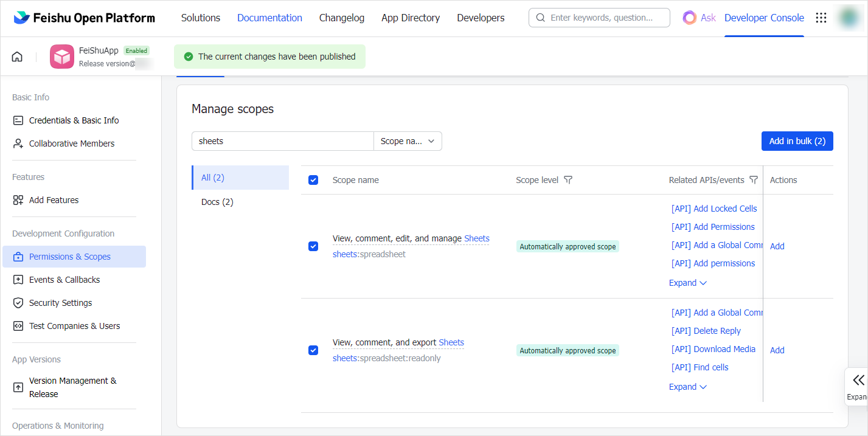868x436 pixels.
Task: Click the Test Companies & Users icon
Action: (x=18, y=326)
